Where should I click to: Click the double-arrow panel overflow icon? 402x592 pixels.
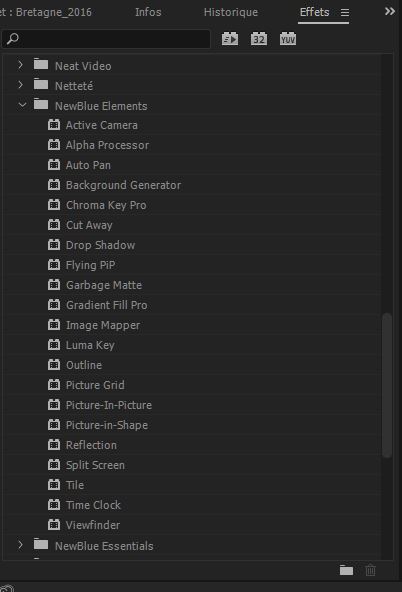click(390, 11)
